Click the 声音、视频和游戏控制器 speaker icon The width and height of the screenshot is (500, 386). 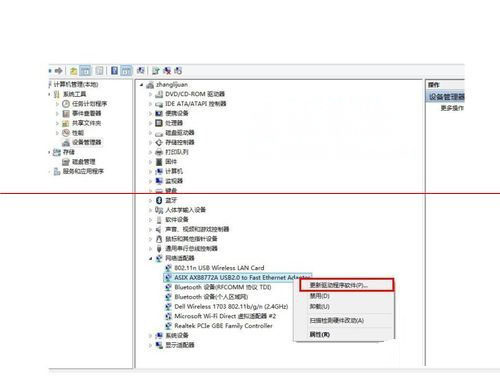click(x=159, y=229)
